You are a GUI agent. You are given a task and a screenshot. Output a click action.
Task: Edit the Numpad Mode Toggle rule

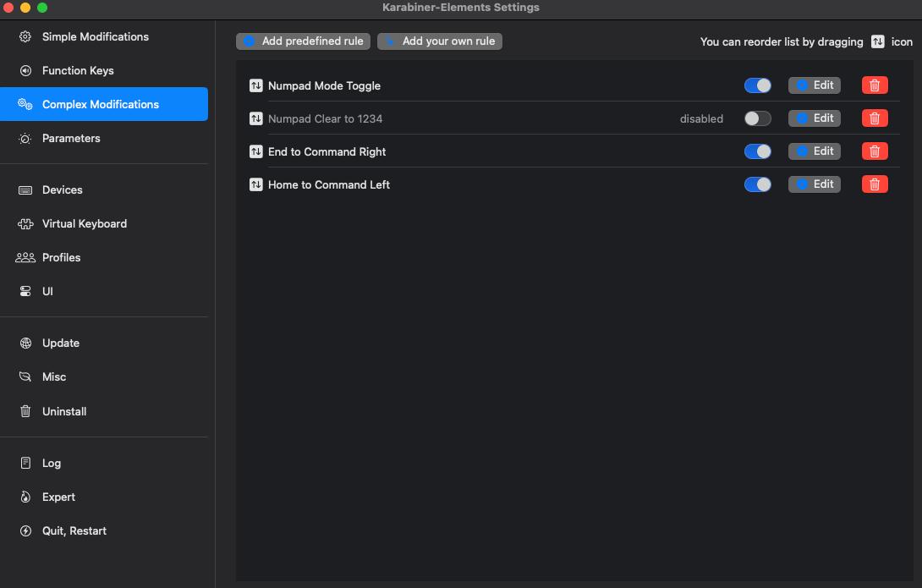[815, 85]
